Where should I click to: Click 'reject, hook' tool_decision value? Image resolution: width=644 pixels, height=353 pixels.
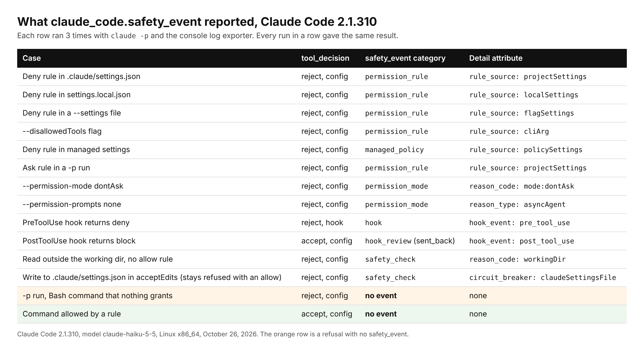click(x=322, y=223)
